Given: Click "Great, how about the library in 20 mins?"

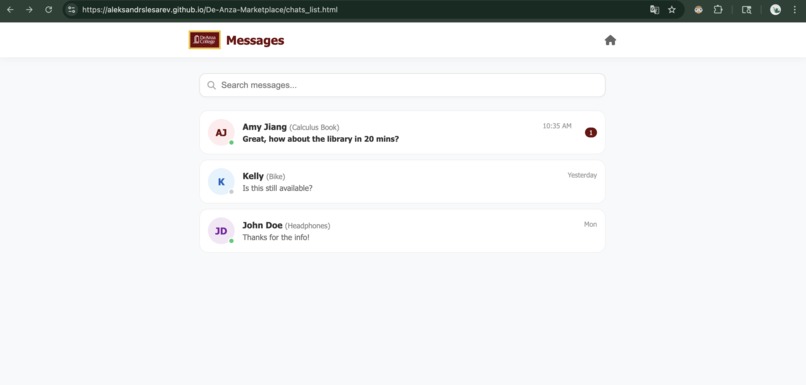Looking at the screenshot, I should pos(321,139).
